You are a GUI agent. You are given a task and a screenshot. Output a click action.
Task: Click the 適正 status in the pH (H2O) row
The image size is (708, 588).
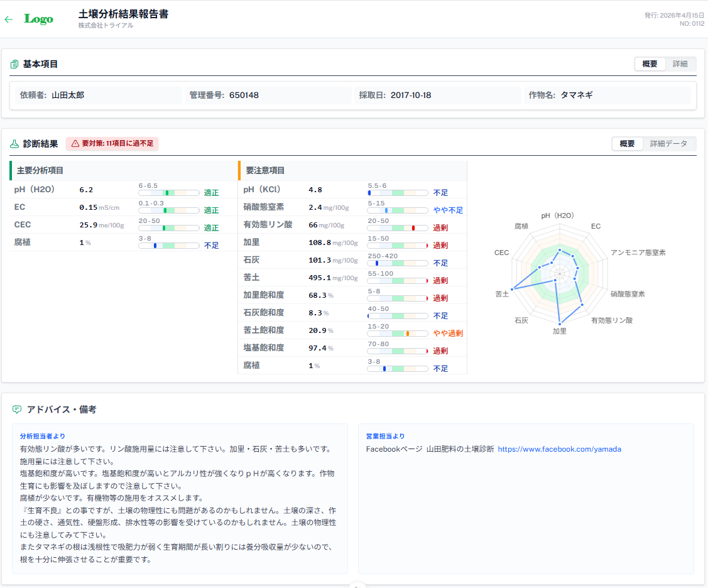click(211, 193)
